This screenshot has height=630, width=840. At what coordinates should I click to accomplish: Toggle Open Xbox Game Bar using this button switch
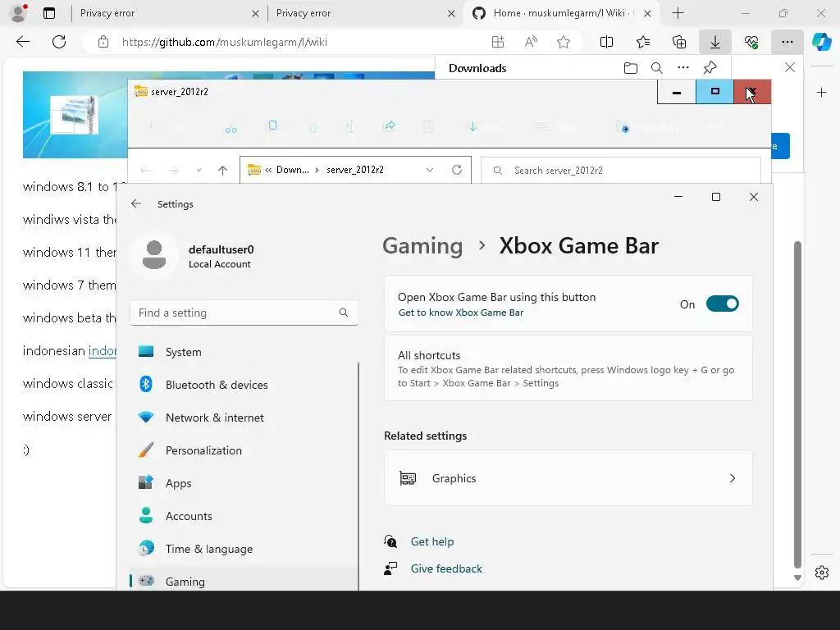tap(722, 304)
